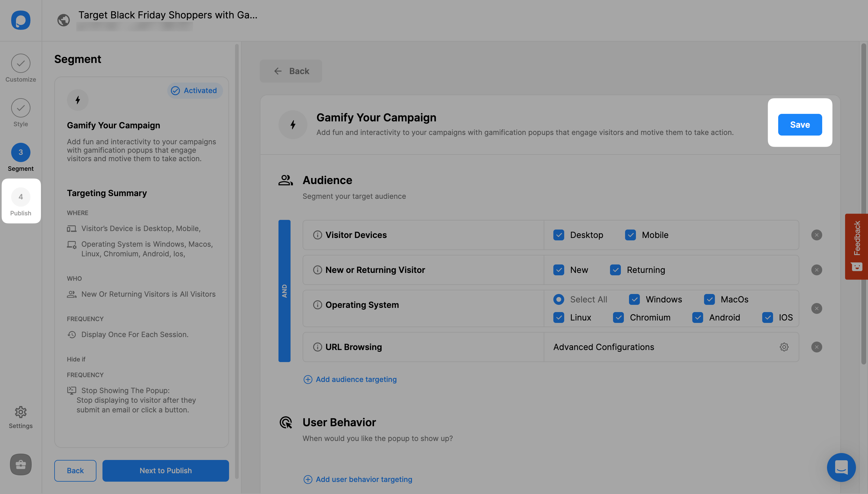Click the plus icon of Add audience targeting
This screenshot has height=494, width=868.
[x=308, y=379]
